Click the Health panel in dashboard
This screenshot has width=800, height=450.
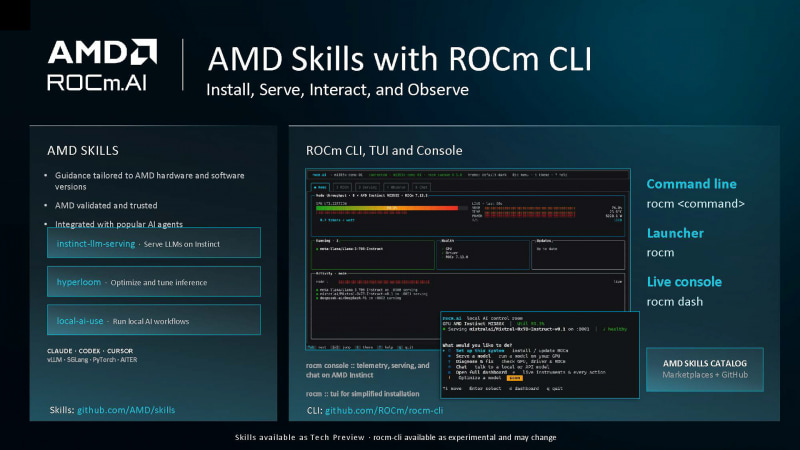tap(484, 254)
